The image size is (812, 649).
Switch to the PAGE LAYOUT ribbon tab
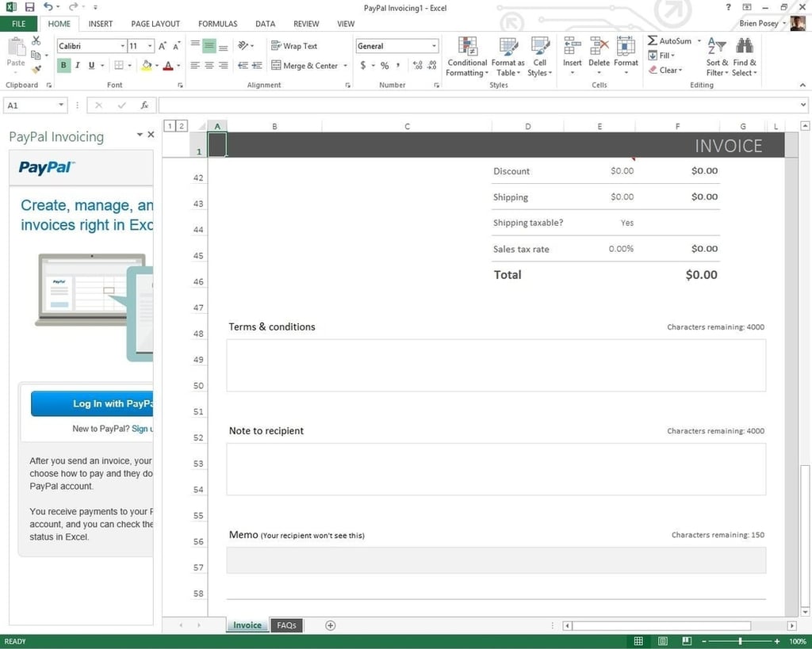[155, 24]
